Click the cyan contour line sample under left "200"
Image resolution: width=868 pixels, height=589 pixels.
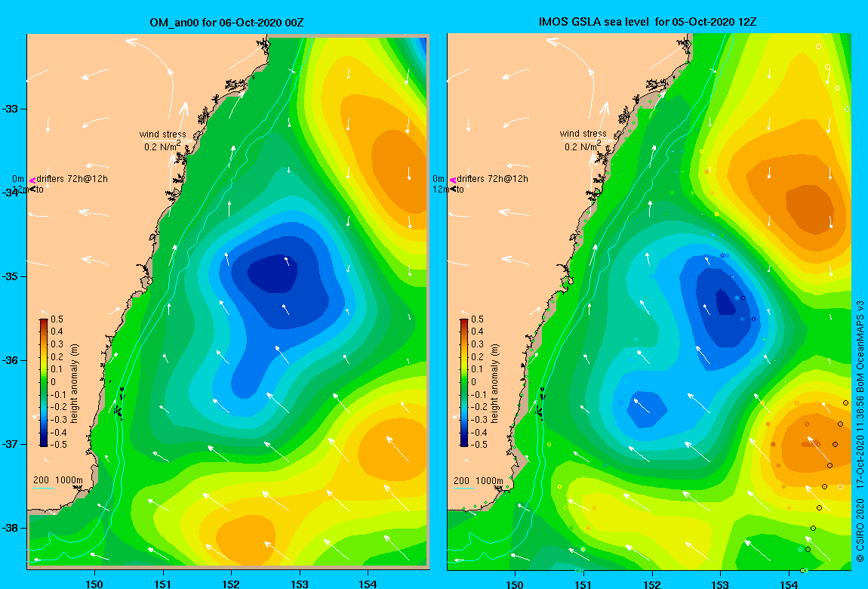[x=43, y=488]
